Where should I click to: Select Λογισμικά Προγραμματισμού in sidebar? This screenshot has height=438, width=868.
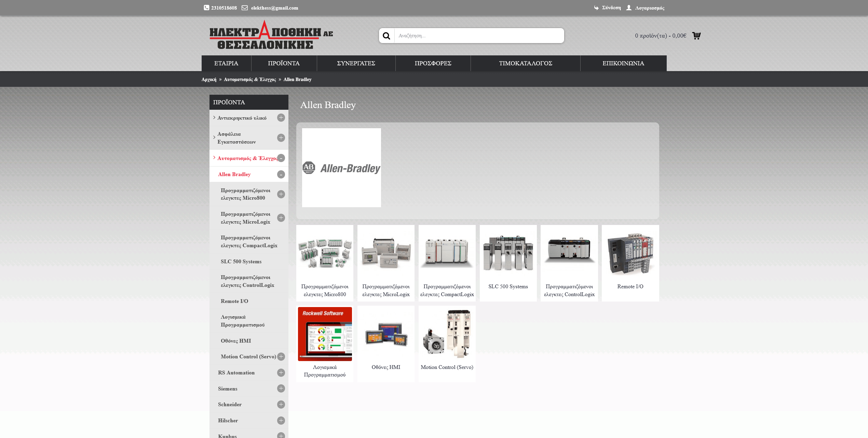pyautogui.click(x=243, y=321)
